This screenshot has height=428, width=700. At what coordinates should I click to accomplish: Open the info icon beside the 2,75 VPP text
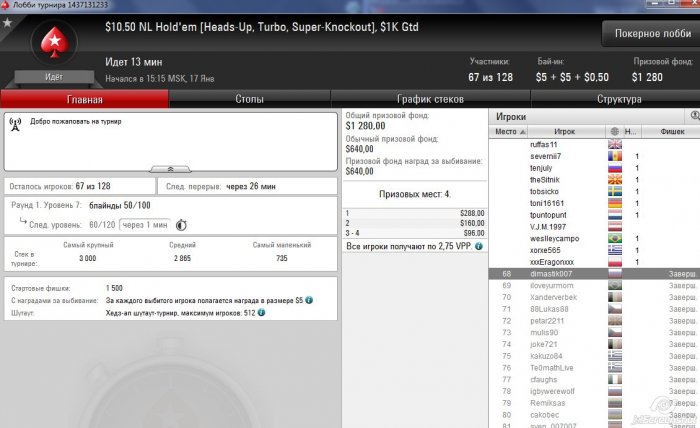coord(479,246)
